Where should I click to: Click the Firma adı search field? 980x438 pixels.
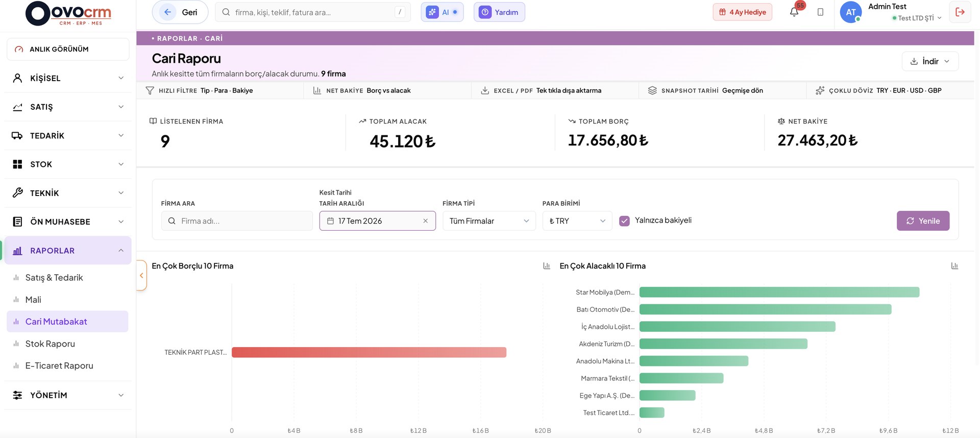tap(237, 221)
